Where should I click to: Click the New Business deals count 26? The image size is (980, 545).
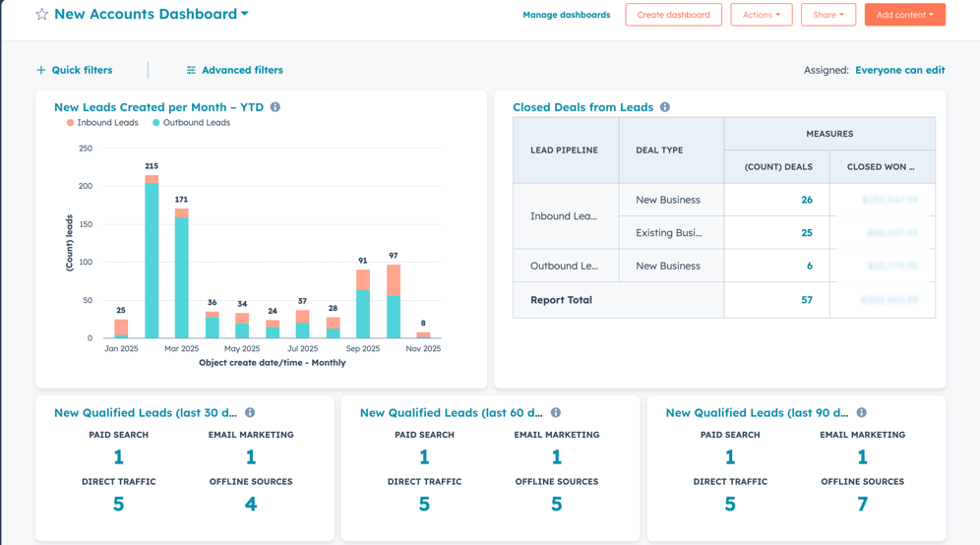tap(806, 200)
